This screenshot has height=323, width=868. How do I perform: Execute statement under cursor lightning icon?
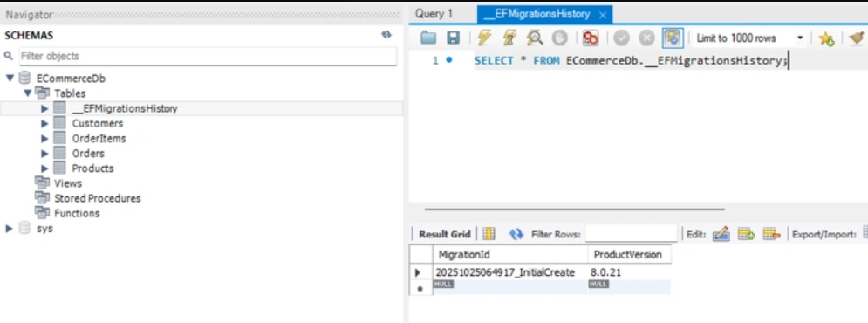coord(509,38)
